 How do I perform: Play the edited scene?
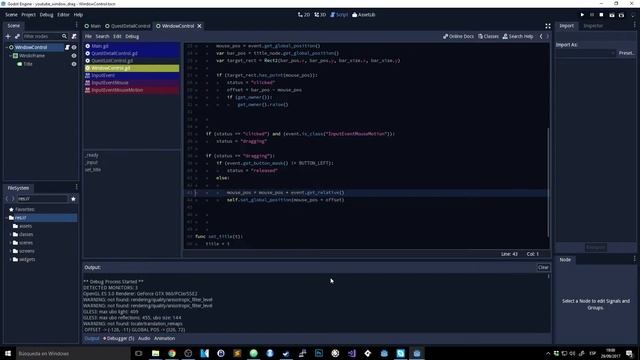coord(612,15)
